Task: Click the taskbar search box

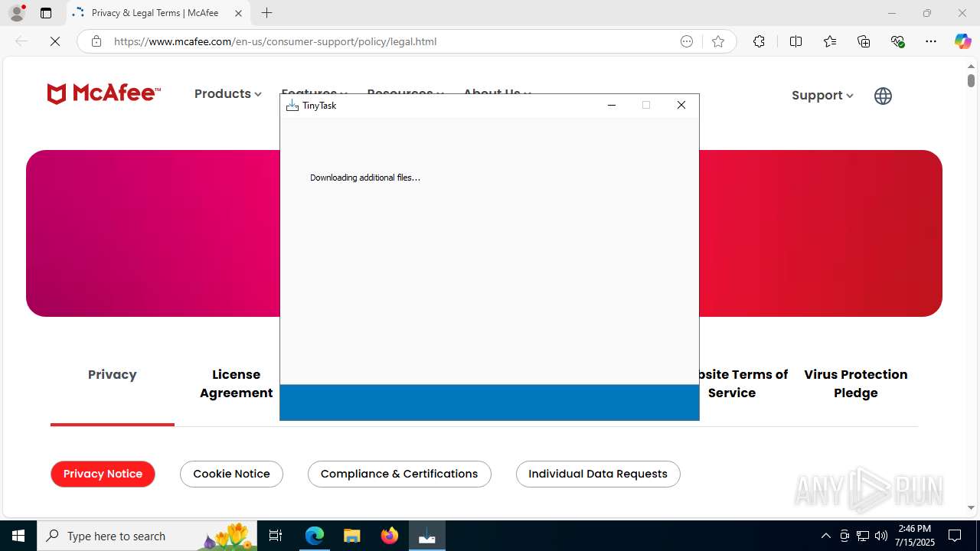Action: tap(147, 536)
